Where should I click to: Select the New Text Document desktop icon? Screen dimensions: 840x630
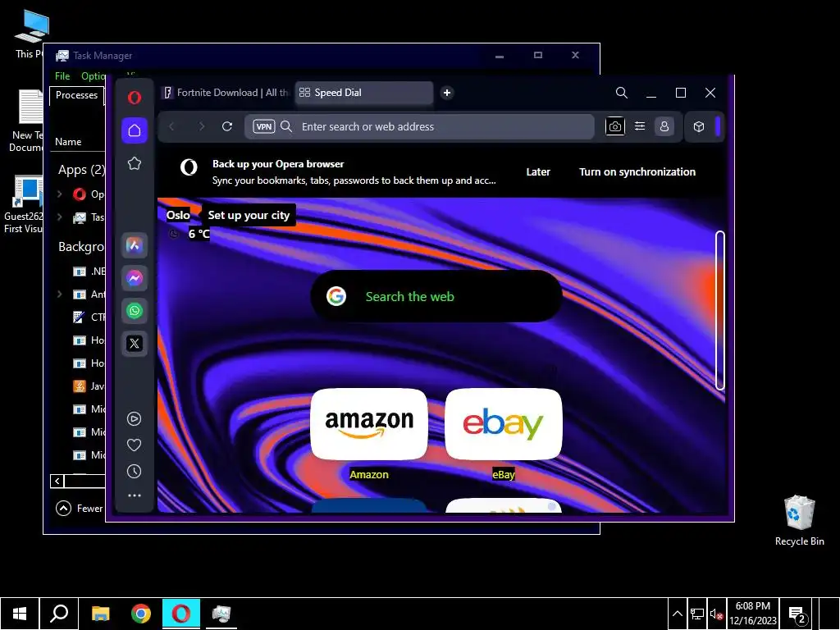[27, 121]
